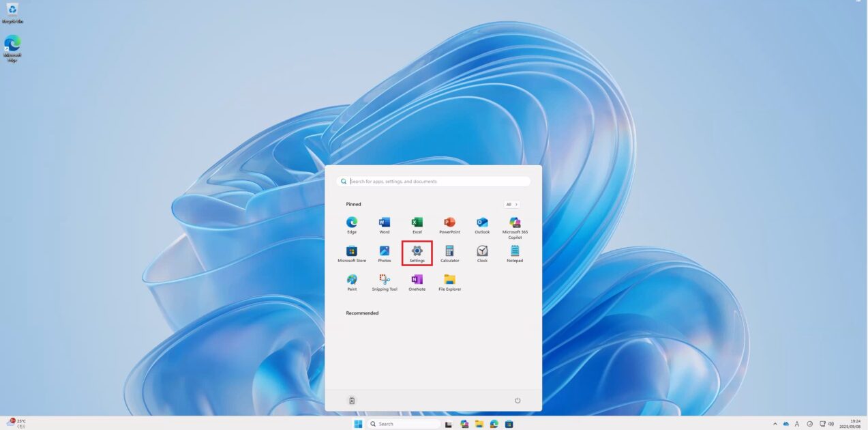Screen dimensions: 868x430
Task: Click the Recommended section heading
Action: [x=362, y=313]
